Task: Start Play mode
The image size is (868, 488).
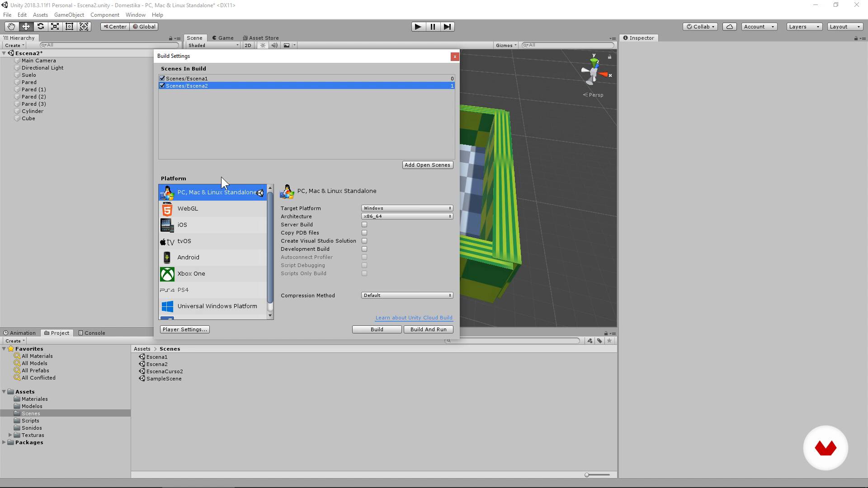Action: tap(418, 27)
